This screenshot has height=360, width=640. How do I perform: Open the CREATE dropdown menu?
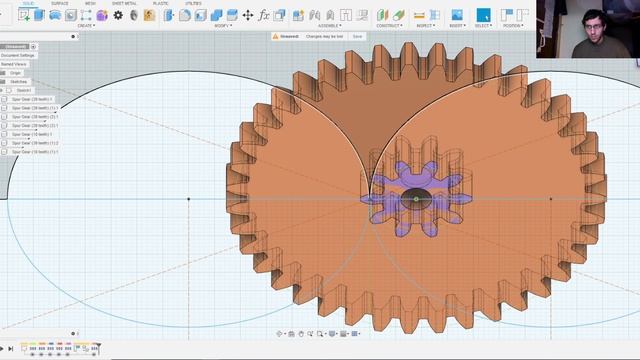coord(86,26)
